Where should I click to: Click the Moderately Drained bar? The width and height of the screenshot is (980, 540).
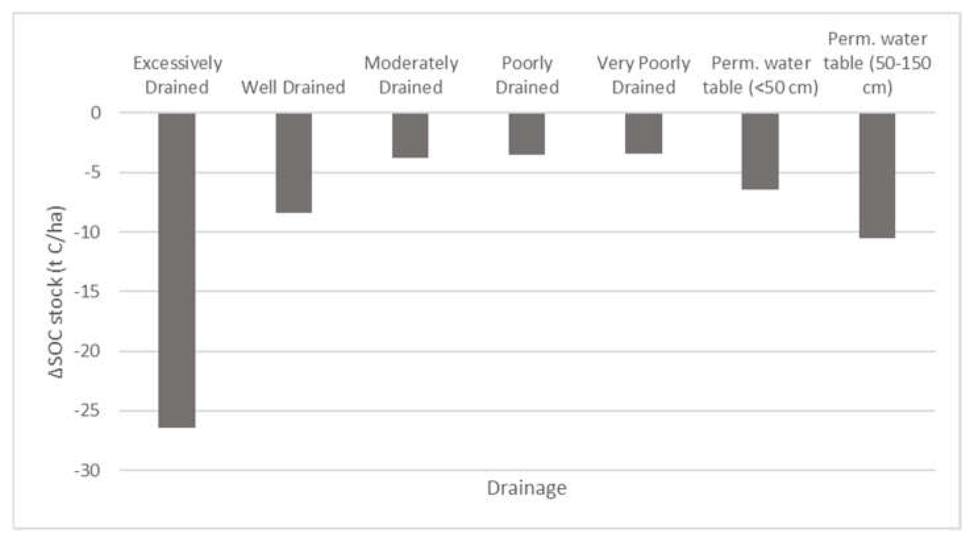[x=410, y=135]
